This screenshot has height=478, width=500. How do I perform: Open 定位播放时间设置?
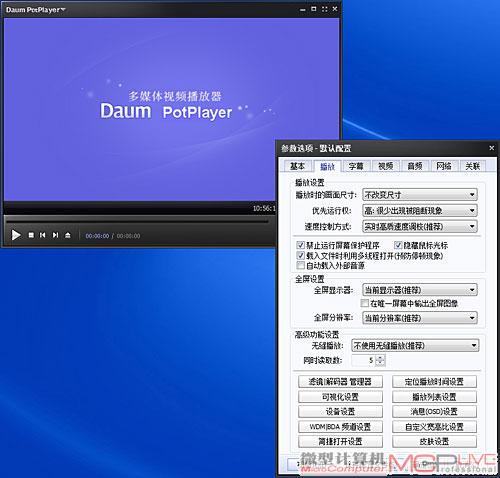coord(434,382)
